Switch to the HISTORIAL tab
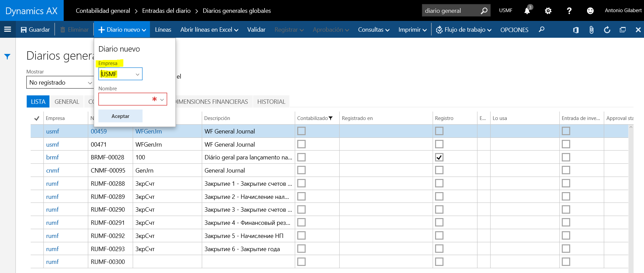Viewport: 644px width, 273px height. tap(271, 102)
